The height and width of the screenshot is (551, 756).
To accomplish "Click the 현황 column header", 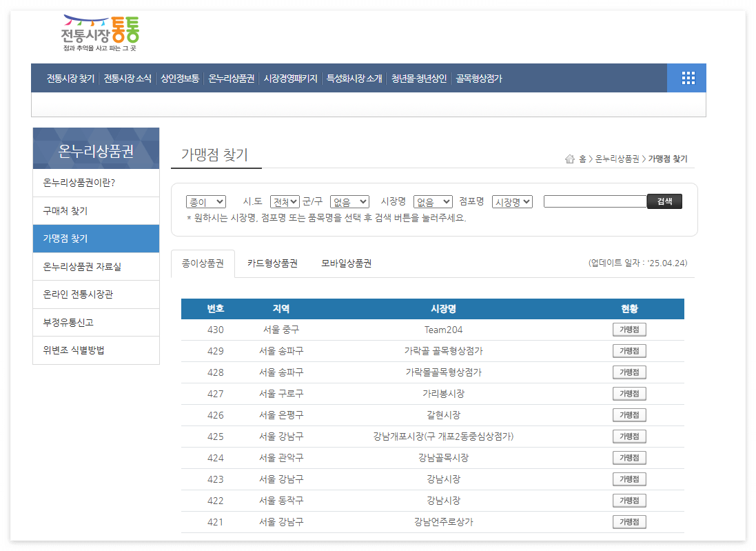I will (x=629, y=309).
